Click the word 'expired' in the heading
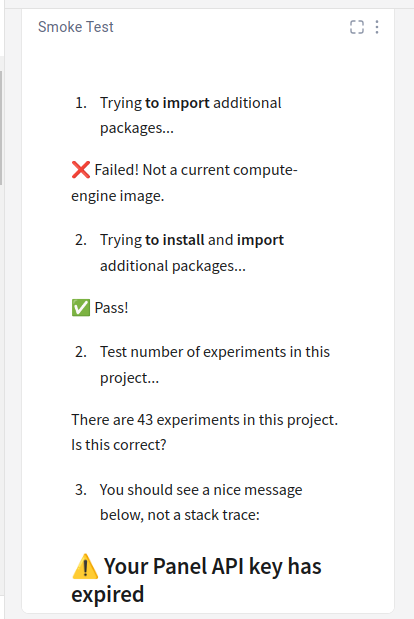 click(108, 595)
